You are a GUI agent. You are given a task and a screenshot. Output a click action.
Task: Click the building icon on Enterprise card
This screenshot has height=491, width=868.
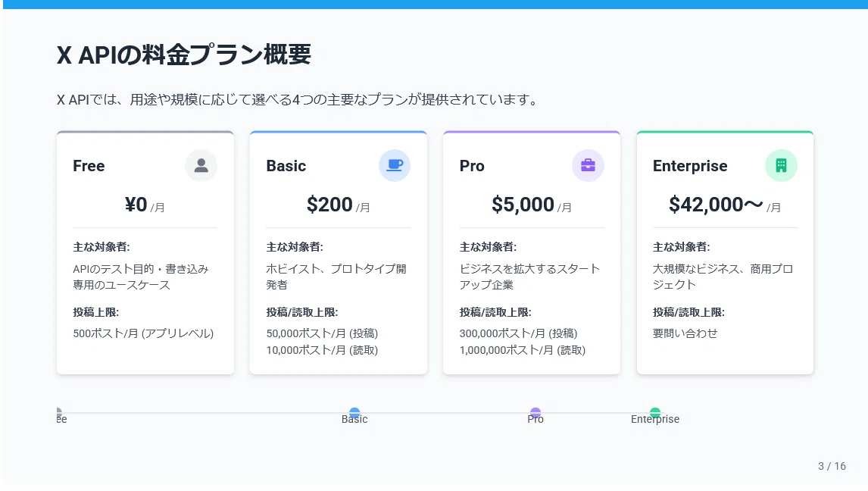point(781,165)
